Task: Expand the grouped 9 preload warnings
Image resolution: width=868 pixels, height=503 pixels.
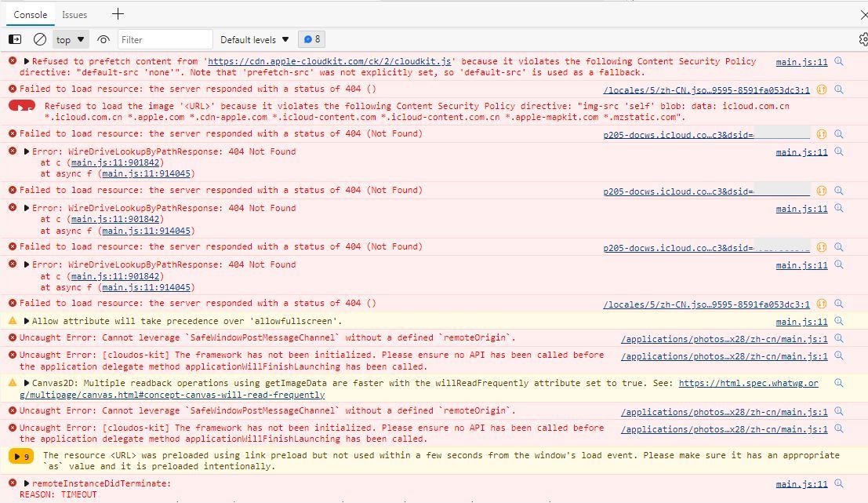Action: coord(20,456)
